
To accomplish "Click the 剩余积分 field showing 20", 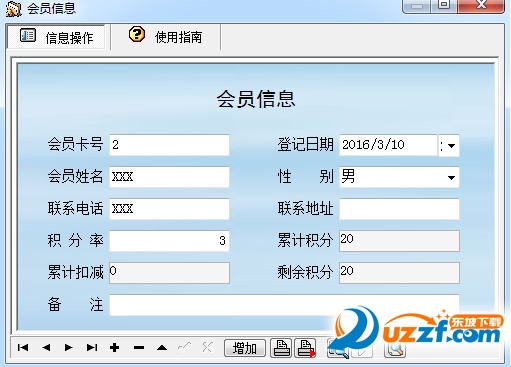I will coord(399,273).
